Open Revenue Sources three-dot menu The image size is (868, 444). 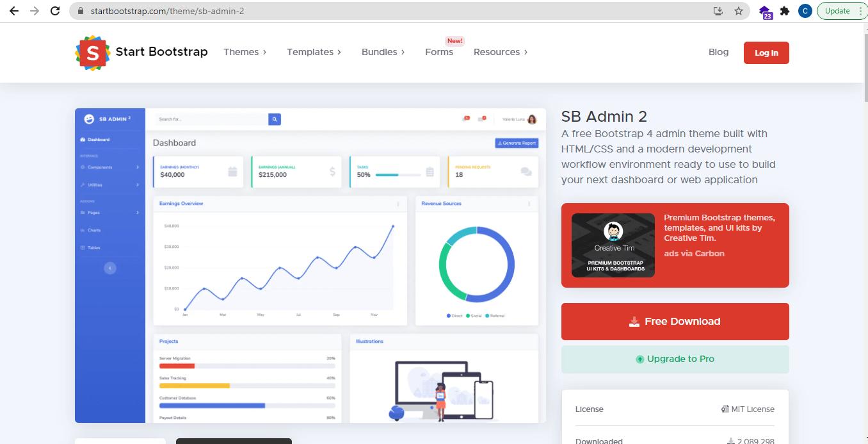pos(529,204)
